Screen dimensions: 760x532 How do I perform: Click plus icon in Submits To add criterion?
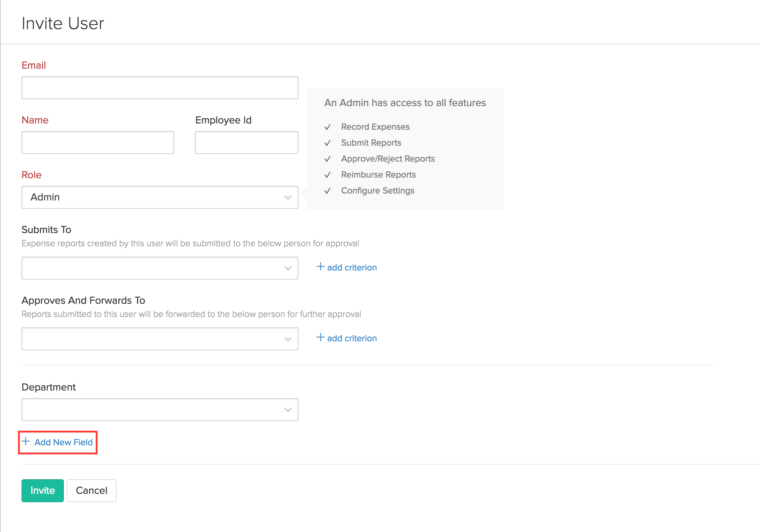320,267
